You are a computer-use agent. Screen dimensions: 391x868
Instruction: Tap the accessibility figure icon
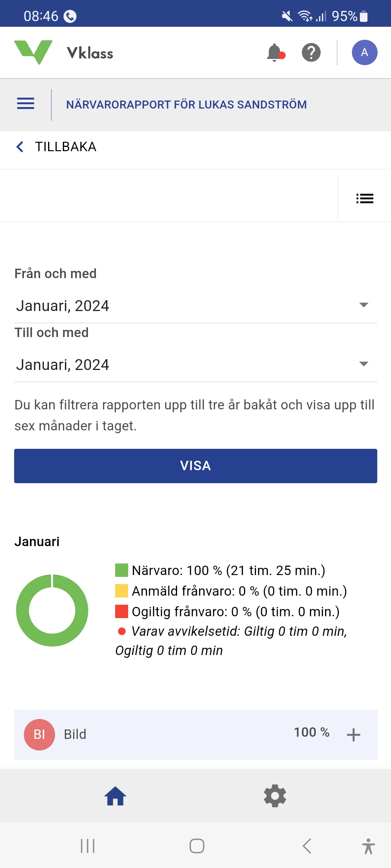[368, 846]
